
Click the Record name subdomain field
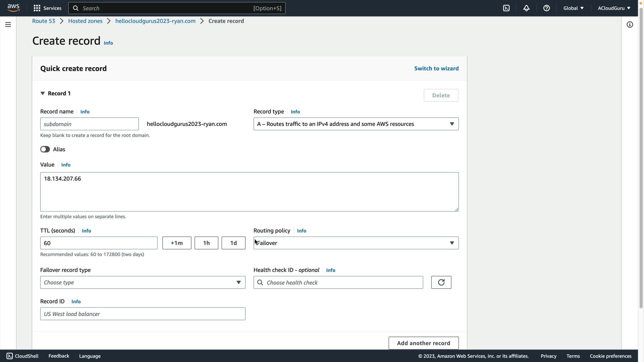[x=89, y=124]
